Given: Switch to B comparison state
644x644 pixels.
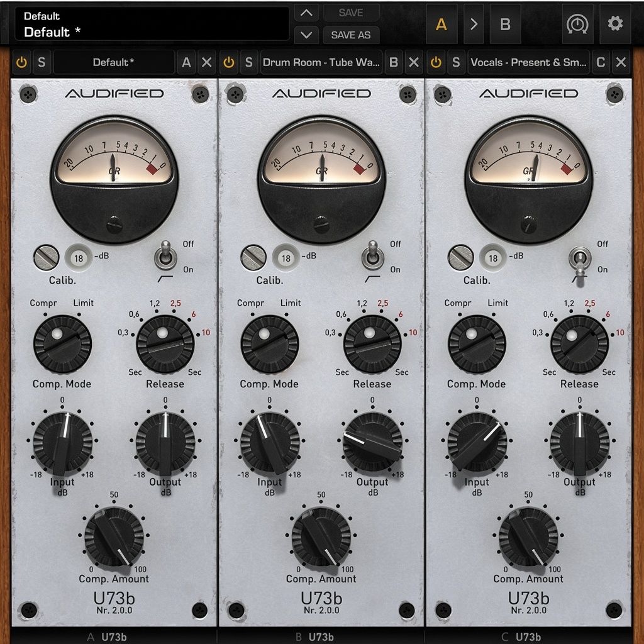Looking at the screenshot, I should [505, 25].
